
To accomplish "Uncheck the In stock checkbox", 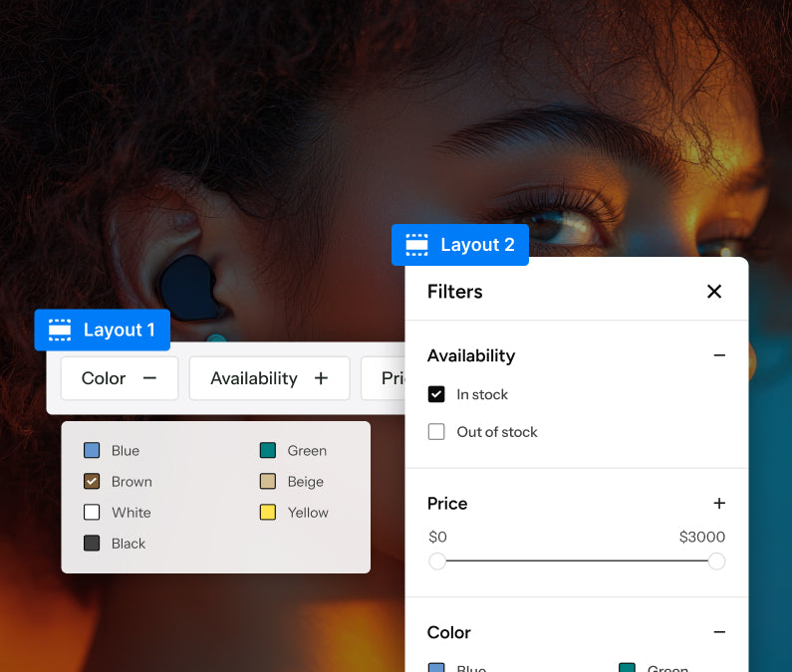I will 436,394.
